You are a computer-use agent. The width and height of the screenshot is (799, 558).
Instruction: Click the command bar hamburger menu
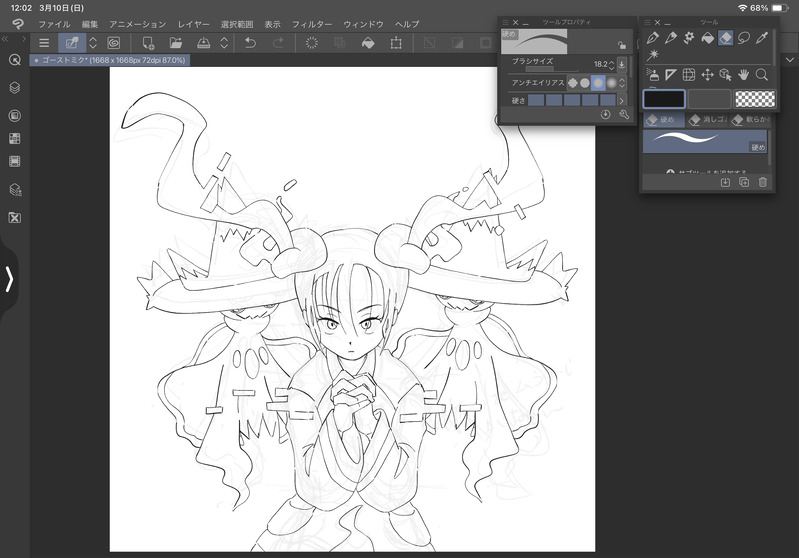44,43
